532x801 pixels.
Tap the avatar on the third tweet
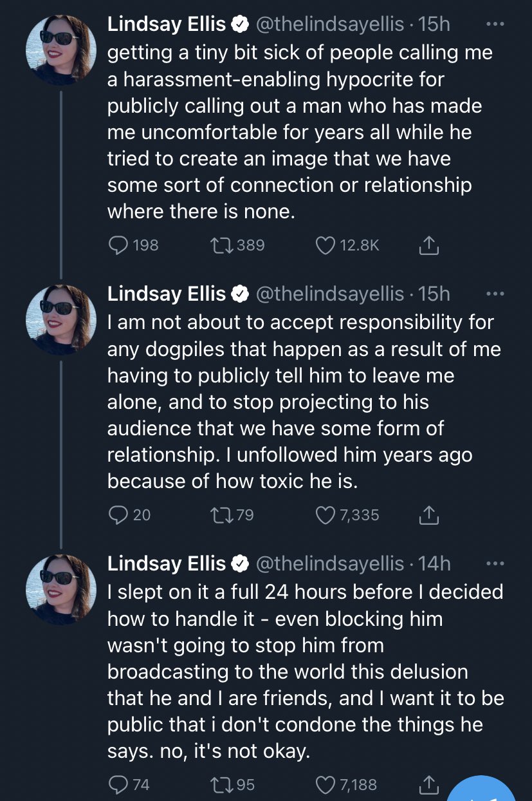(61, 590)
